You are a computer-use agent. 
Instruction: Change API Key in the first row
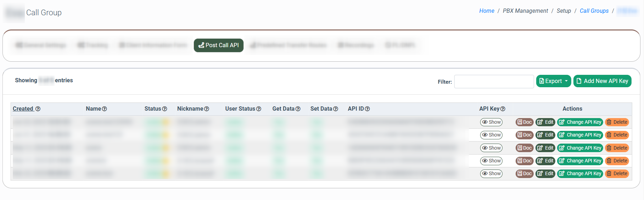[580, 122]
